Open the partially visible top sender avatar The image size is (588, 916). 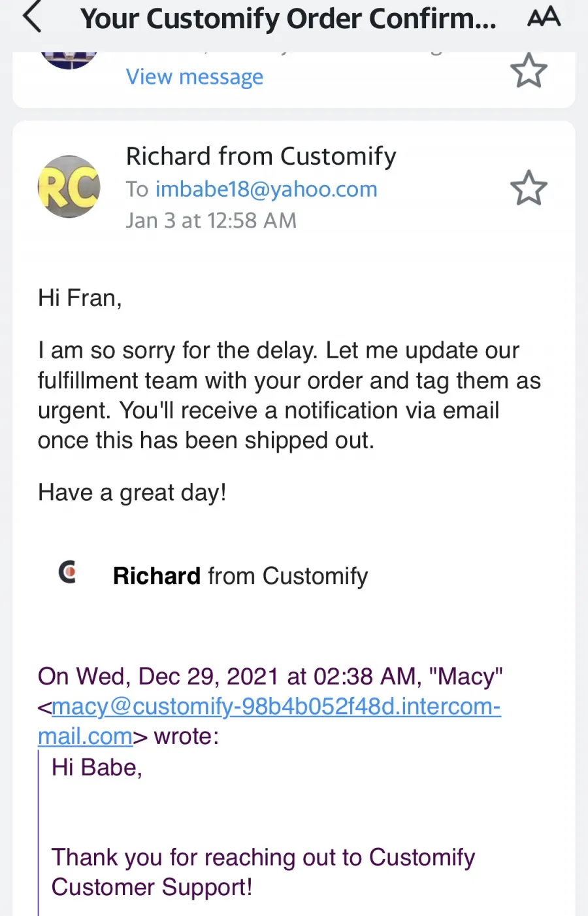(x=69, y=59)
